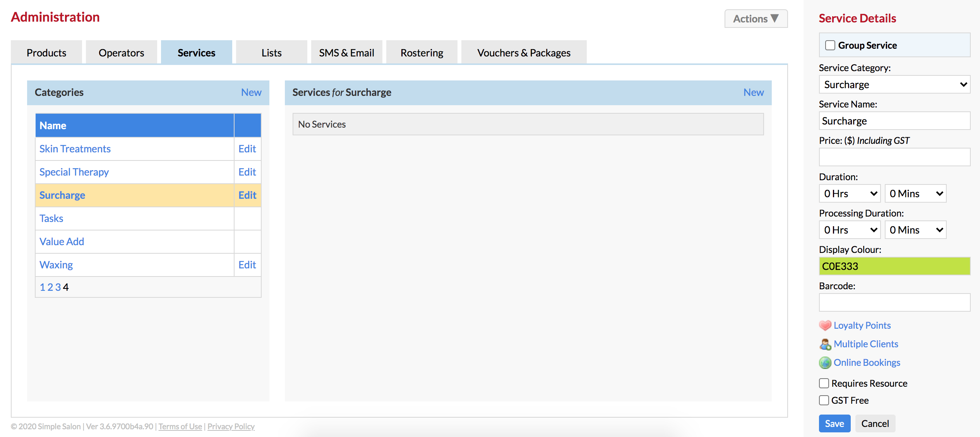Open the Rostering tab
Image resolution: width=980 pixels, height=437 pixels.
point(421,52)
